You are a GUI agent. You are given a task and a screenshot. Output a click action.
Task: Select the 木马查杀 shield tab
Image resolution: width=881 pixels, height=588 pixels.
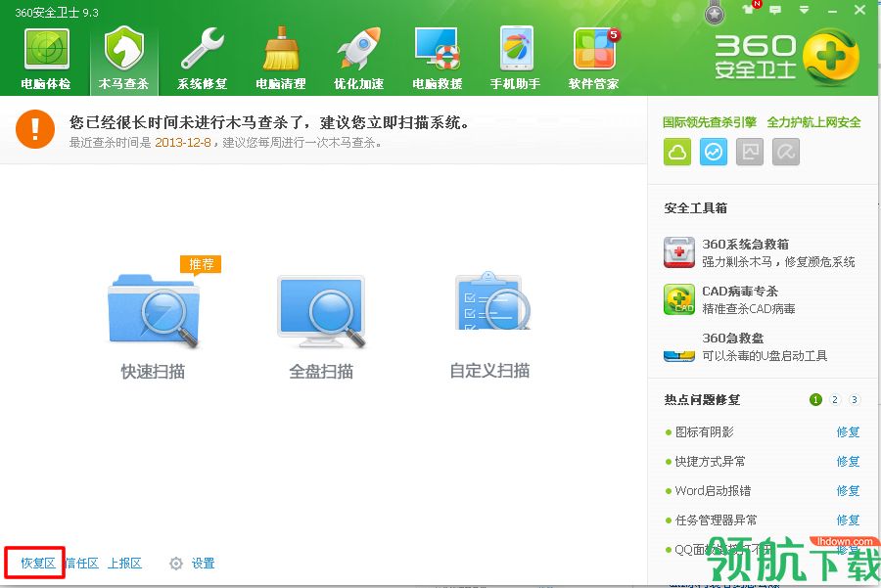(124, 60)
